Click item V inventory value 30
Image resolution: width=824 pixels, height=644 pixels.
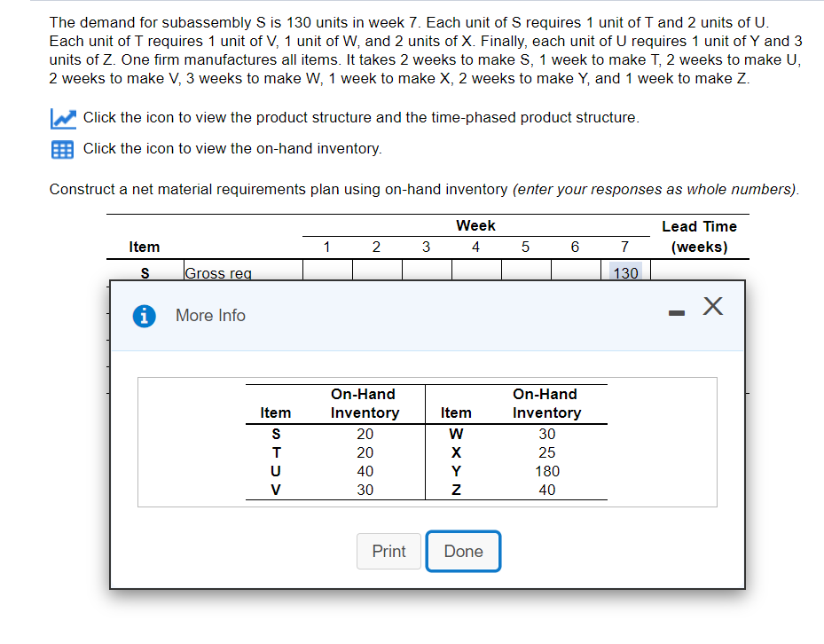point(365,490)
